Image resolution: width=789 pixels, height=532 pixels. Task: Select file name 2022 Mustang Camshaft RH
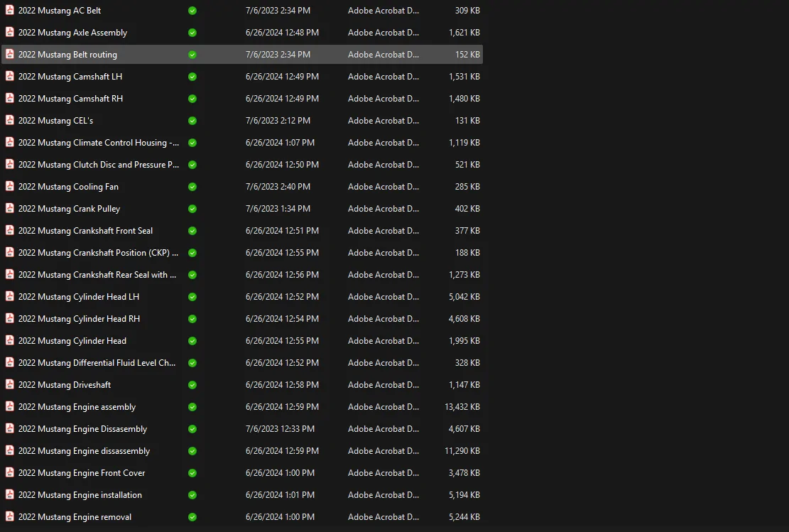[x=70, y=99]
